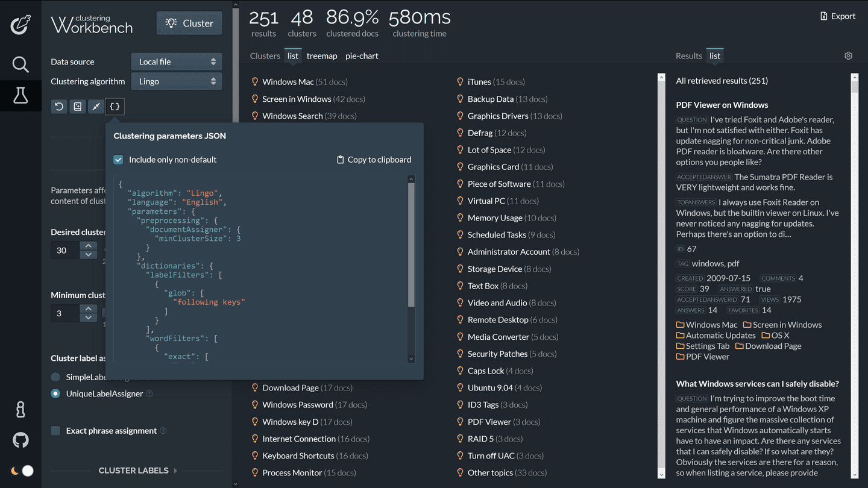Click the Cluster button
868x488 pixels.
pos(189,23)
